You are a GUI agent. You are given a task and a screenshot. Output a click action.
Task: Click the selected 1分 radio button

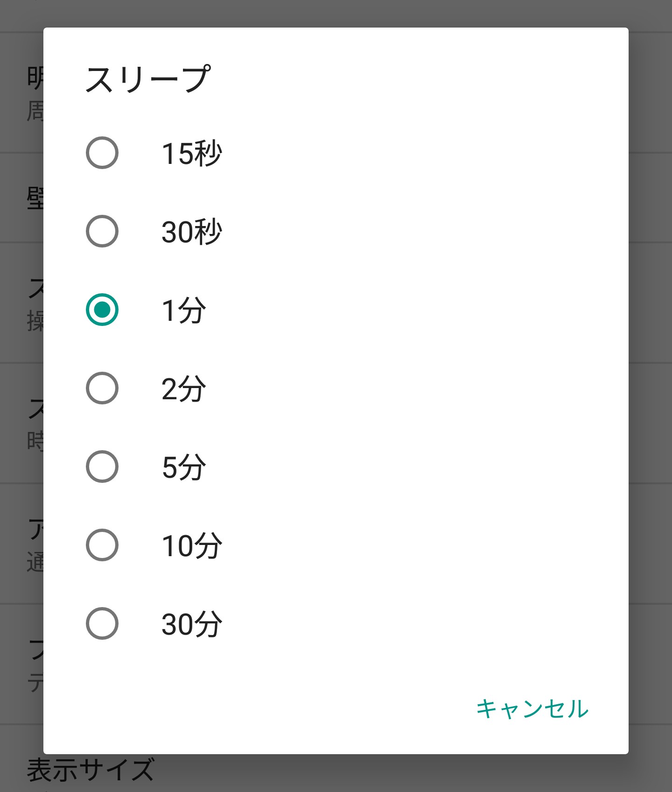coord(102,310)
